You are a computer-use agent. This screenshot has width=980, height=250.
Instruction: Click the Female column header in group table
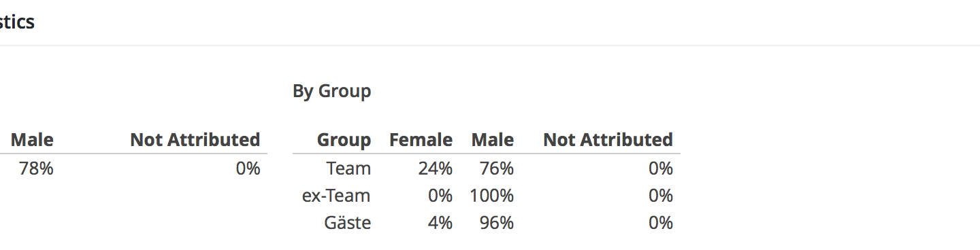coord(421,140)
